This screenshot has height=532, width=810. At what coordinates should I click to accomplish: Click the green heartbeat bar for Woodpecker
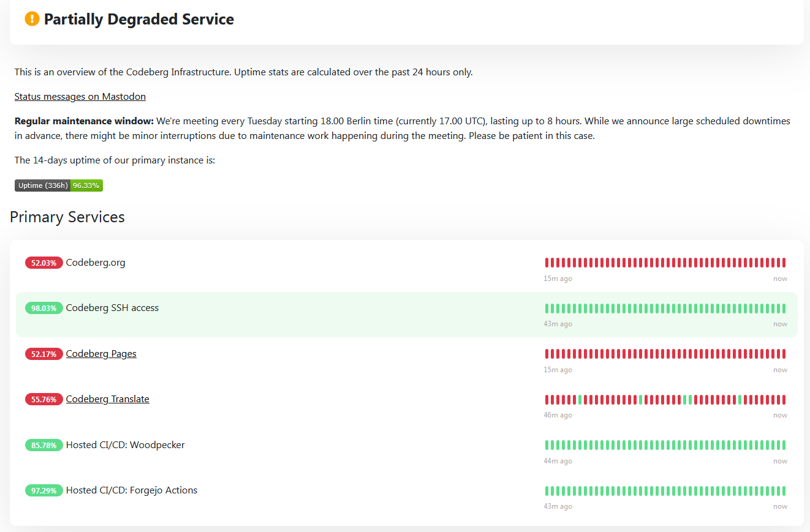pos(665,445)
